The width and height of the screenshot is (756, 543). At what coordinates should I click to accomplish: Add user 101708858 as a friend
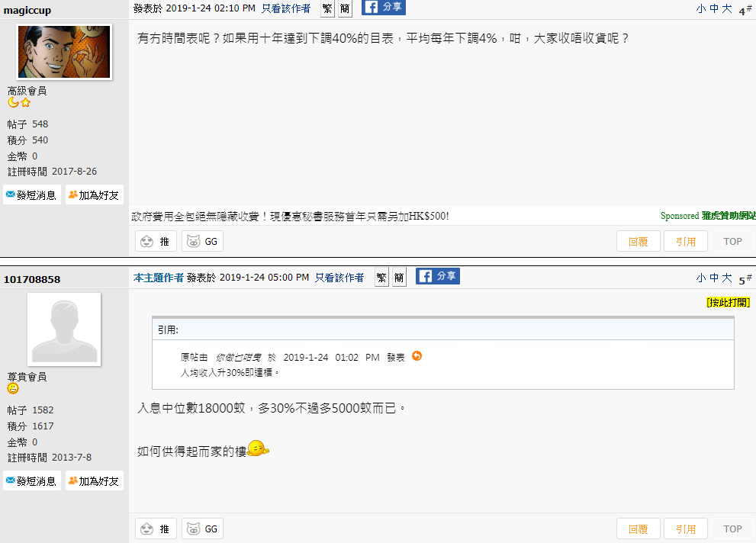tap(95, 481)
